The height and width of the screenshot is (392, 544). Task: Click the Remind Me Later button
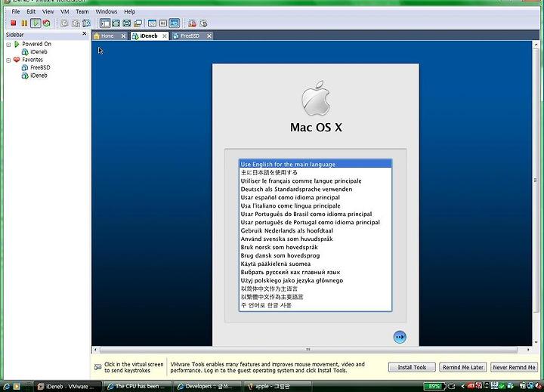click(463, 367)
